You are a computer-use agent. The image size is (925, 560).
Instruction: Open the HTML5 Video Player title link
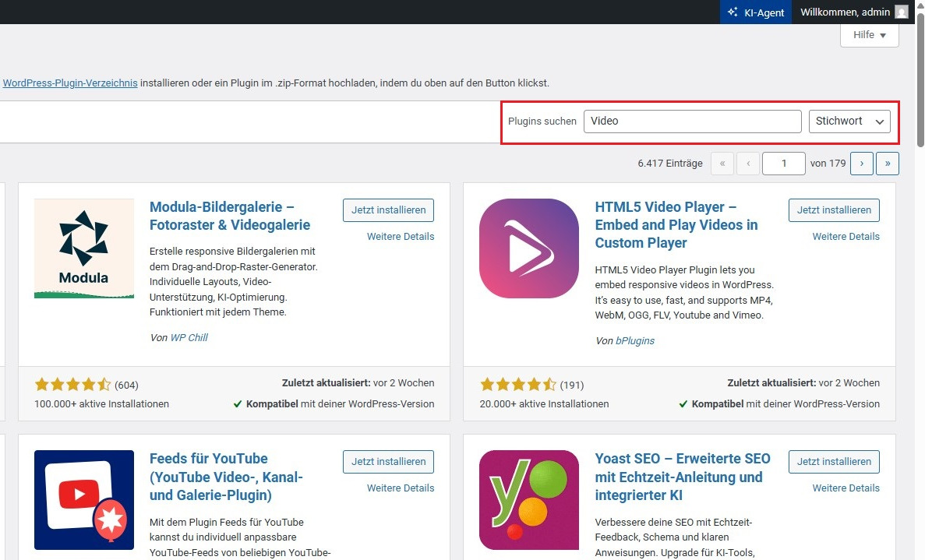point(676,224)
